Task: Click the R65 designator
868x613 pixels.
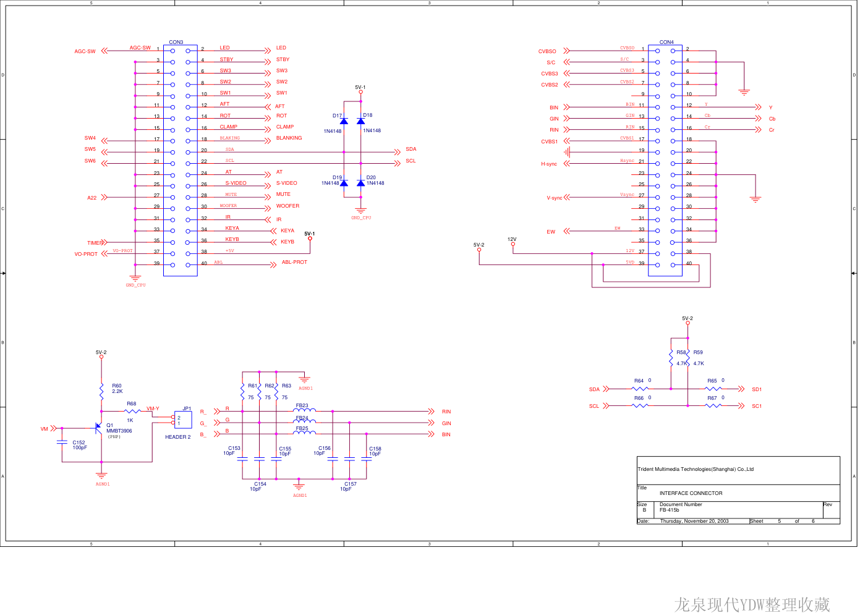Action: [x=712, y=381]
